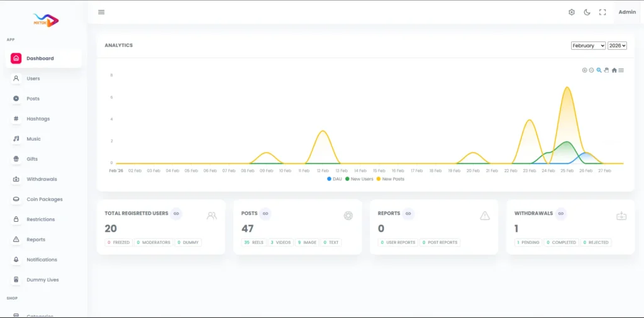This screenshot has width=644, height=318.
Task: Click the 0 Text badge
Action: tap(331, 243)
